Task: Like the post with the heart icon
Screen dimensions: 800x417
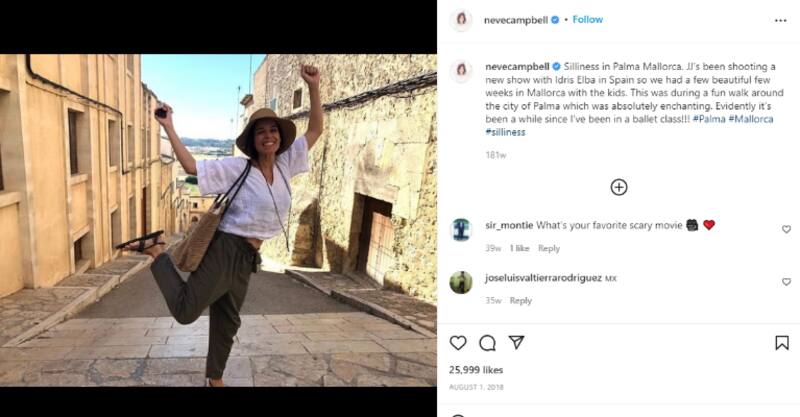Action: [x=458, y=343]
